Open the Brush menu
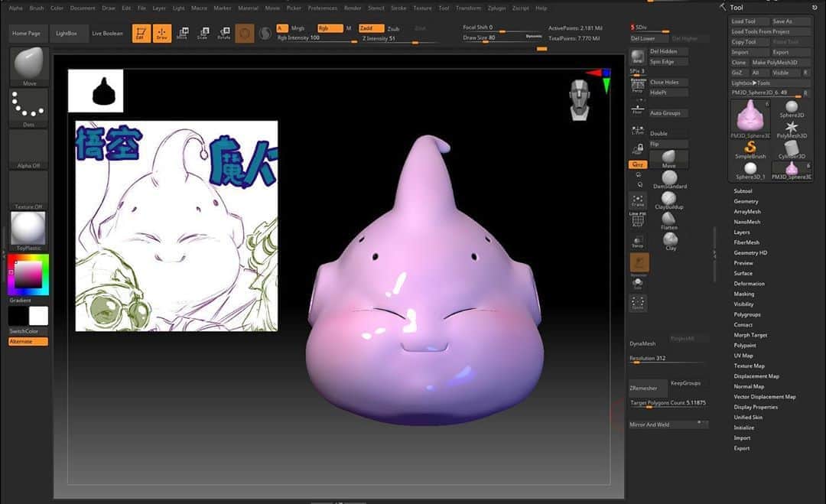 pyautogui.click(x=37, y=8)
